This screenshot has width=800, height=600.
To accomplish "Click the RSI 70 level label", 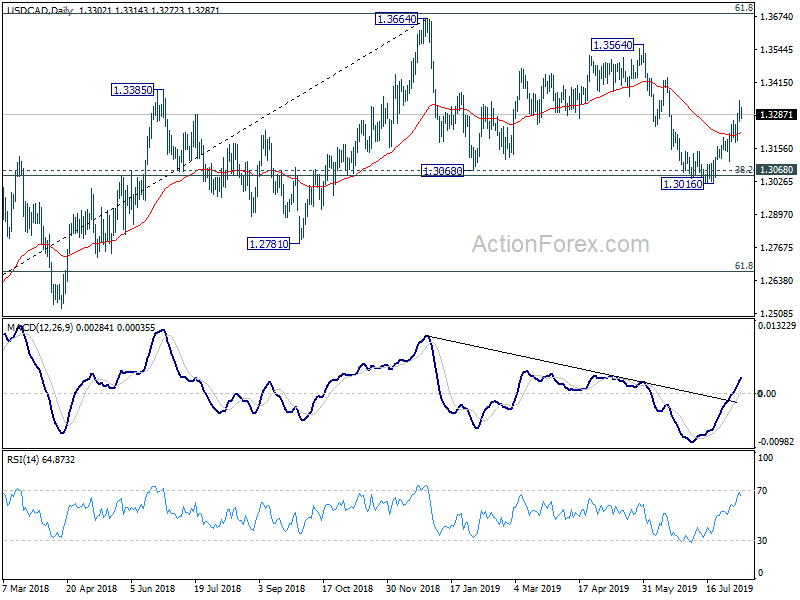I will coord(762,491).
